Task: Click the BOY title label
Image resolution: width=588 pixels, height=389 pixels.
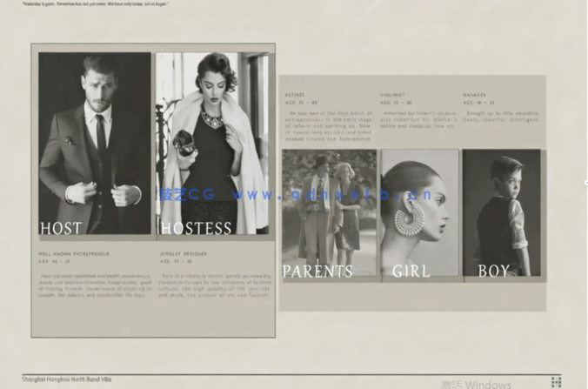Action: pyautogui.click(x=493, y=272)
